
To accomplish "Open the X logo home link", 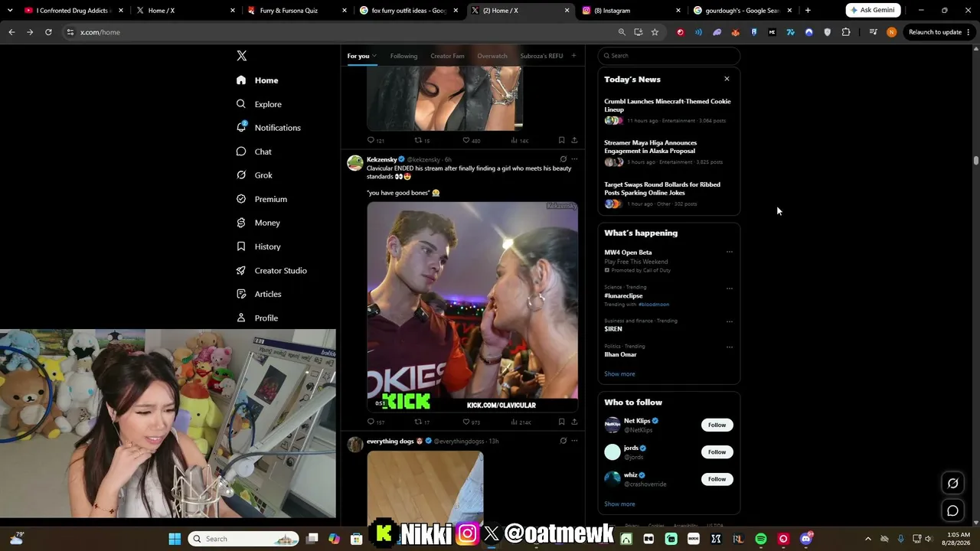I will pos(242,56).
